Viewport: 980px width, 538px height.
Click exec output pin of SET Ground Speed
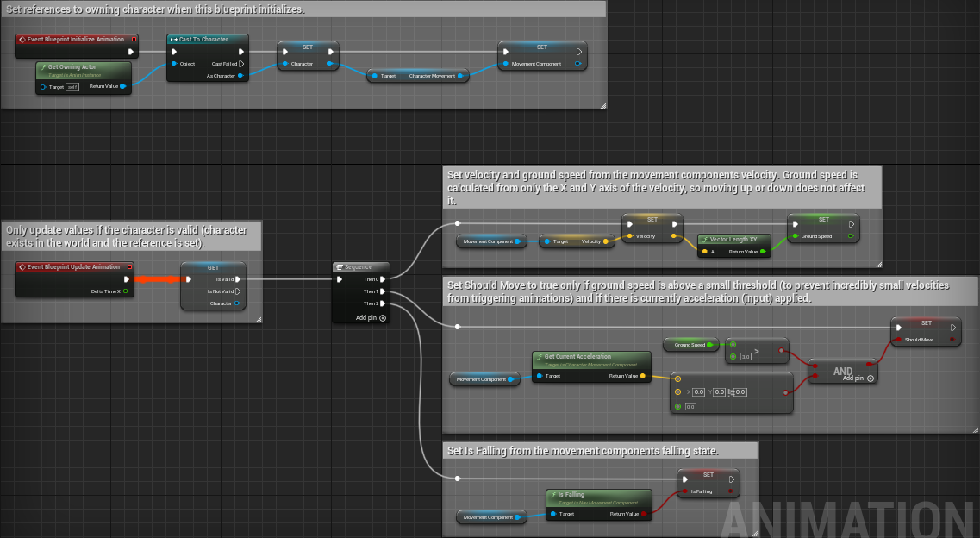852,224
